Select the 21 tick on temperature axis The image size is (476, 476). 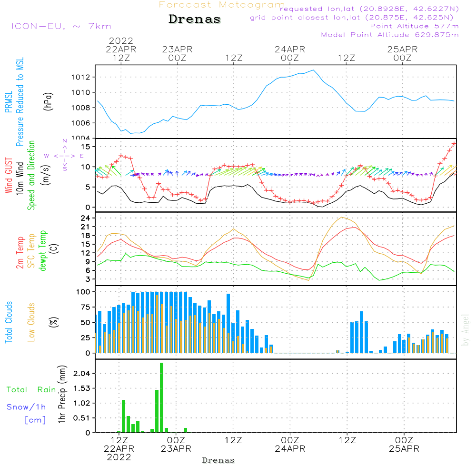click(x=86, y=227)
